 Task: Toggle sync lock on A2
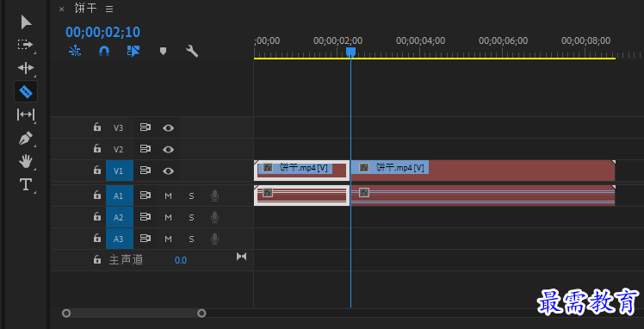[145, 217]
